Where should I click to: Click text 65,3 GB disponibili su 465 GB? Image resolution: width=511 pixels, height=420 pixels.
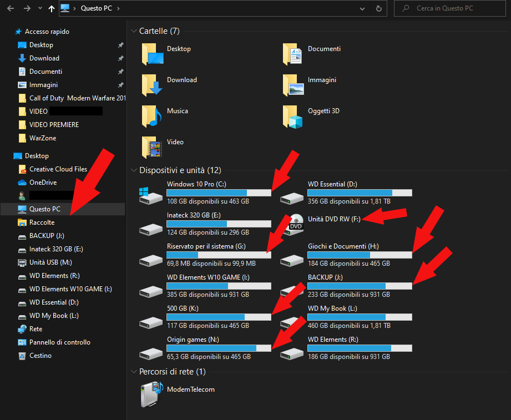coord(209,357)
